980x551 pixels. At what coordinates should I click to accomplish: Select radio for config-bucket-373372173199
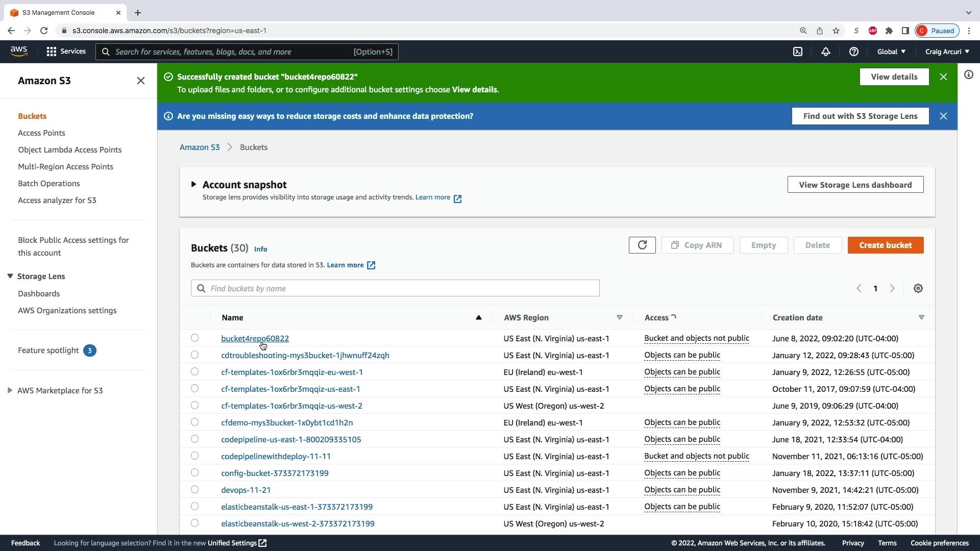pos(194,473)
